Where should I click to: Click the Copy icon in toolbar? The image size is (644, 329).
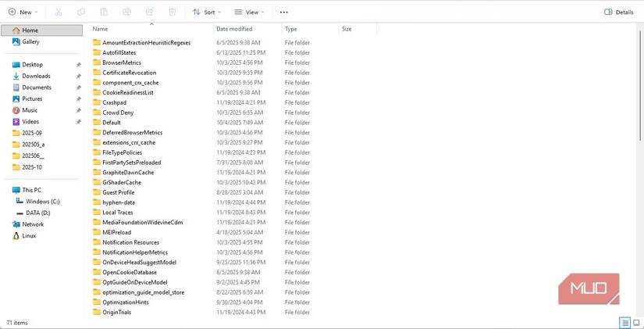click(x=82, y=13)
